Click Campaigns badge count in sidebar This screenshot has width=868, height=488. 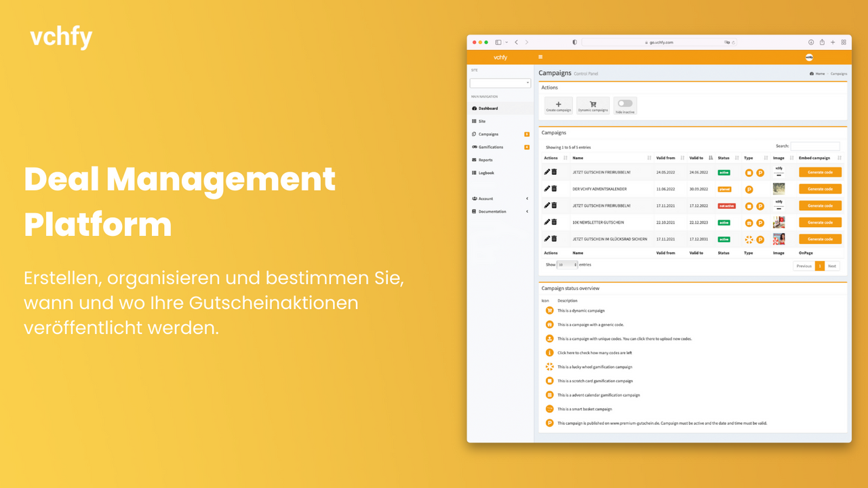[x=527, y=134]
